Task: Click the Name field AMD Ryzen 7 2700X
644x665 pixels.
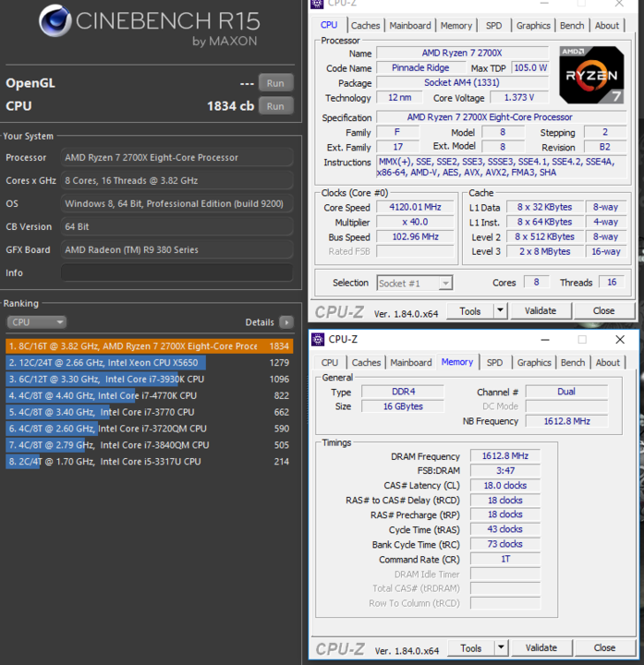Action: point(462,53)
